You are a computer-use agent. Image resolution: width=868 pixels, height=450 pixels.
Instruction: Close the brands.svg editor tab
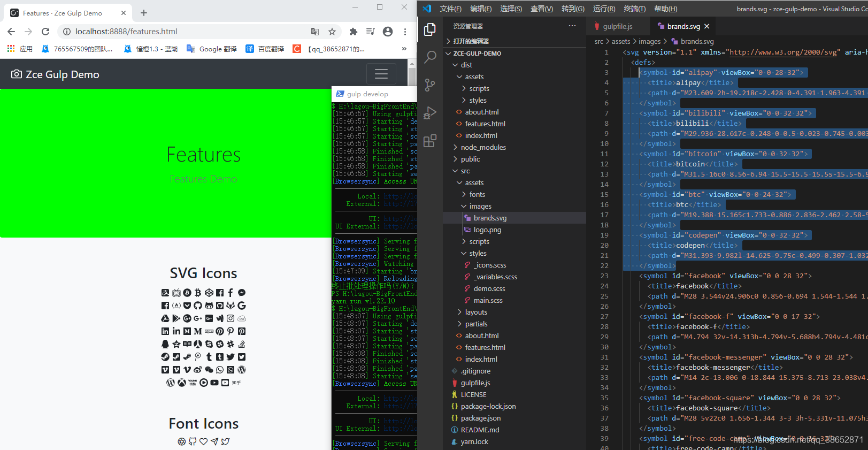[707, 26]
